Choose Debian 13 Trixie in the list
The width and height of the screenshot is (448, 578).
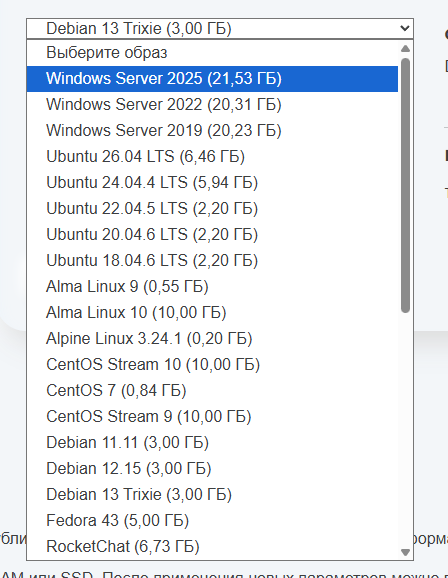coord(212,494)
